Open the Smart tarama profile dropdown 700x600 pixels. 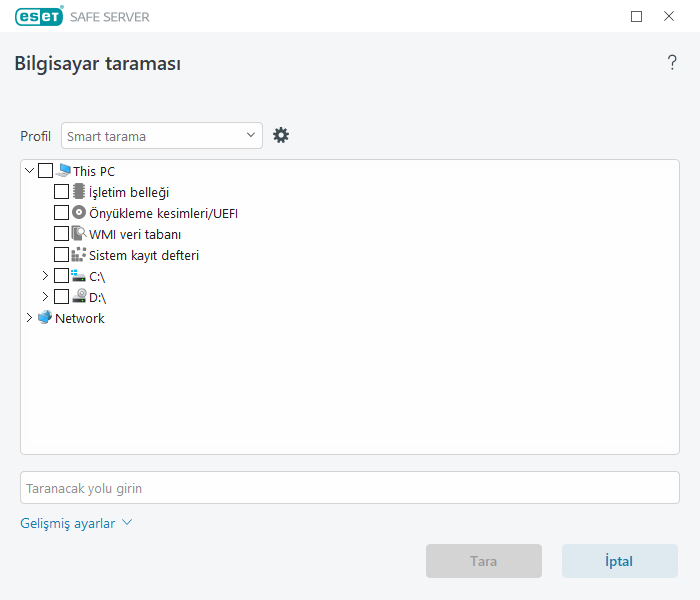coord(162,135)
